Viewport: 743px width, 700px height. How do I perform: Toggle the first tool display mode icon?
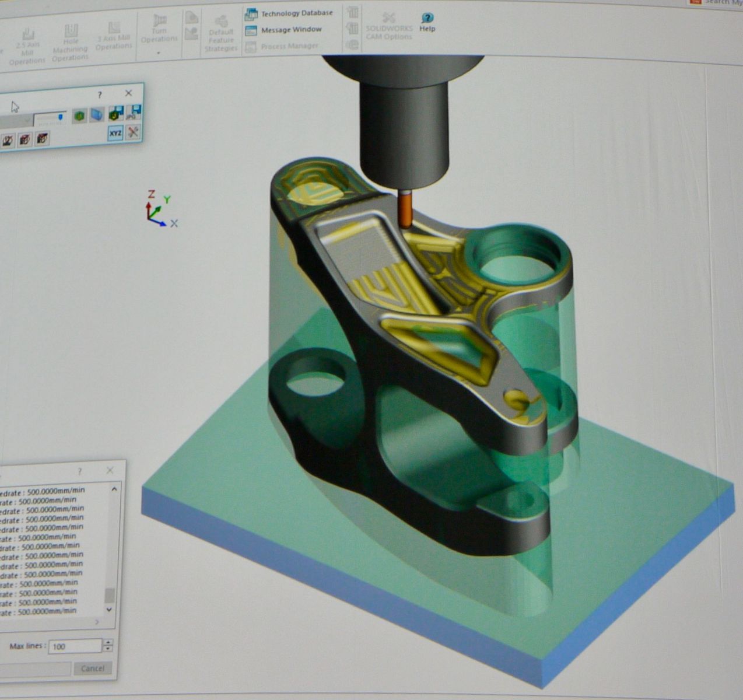[7, 141]
